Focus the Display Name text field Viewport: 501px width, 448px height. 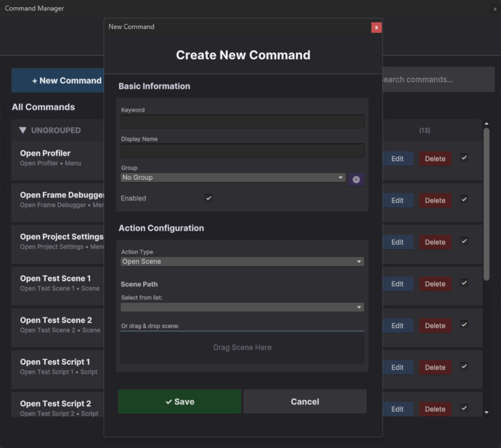coord(242,151)
